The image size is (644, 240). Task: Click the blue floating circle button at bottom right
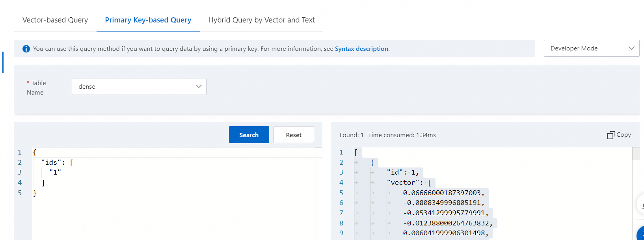point(641,233)
